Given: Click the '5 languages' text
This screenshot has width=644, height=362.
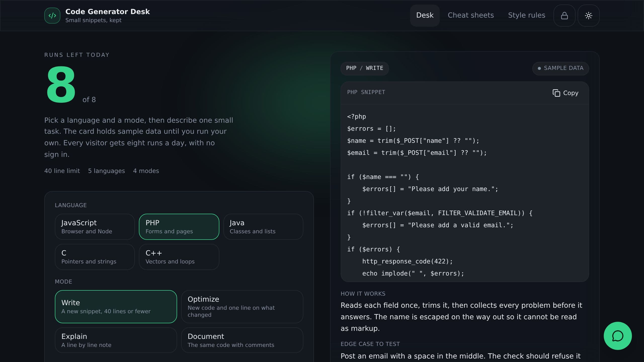Looking at the screenshot, I should pos(106,171).
